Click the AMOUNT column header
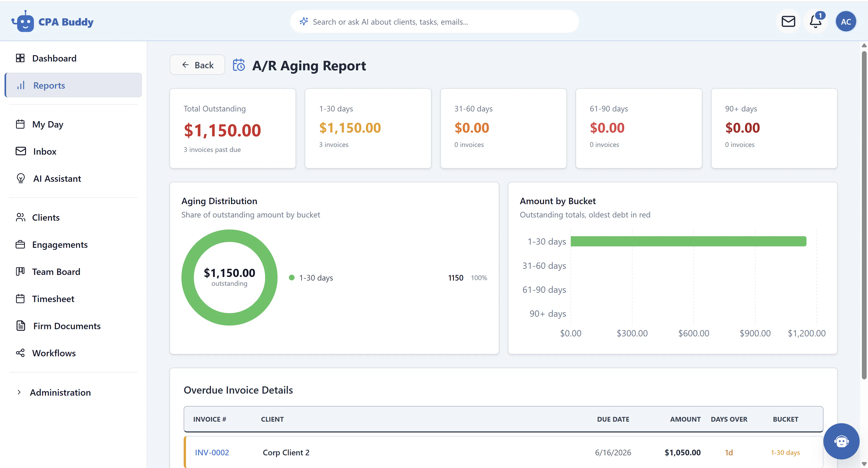This screenshot has height=468, width=868. (x=685, y=419)
